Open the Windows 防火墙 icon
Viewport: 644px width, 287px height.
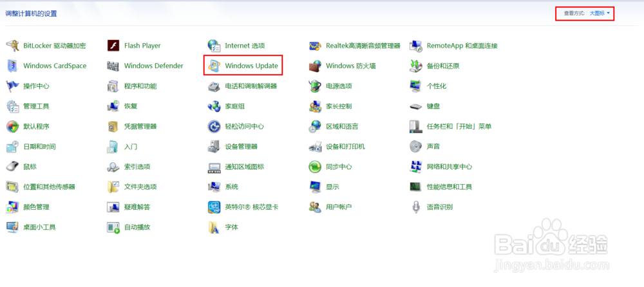(x=315, y=66)
